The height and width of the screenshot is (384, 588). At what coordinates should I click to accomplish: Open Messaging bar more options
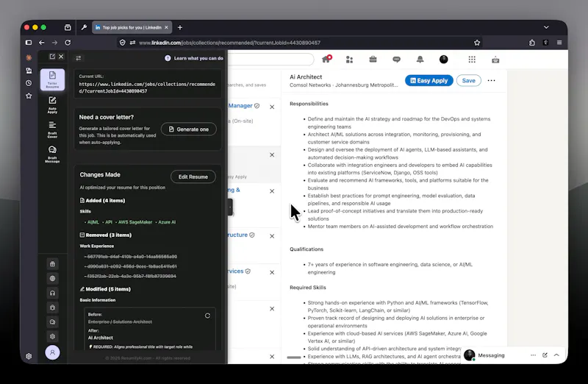[533, 355]
